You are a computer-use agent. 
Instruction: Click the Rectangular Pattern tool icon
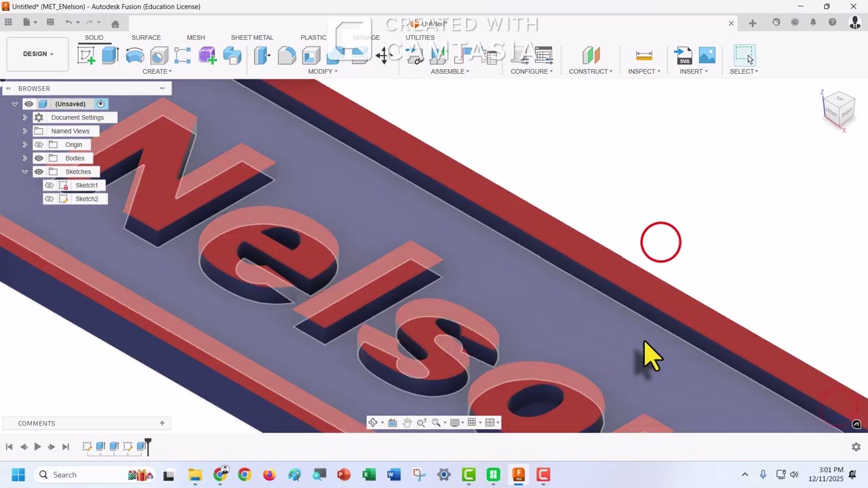click(182, 55)
